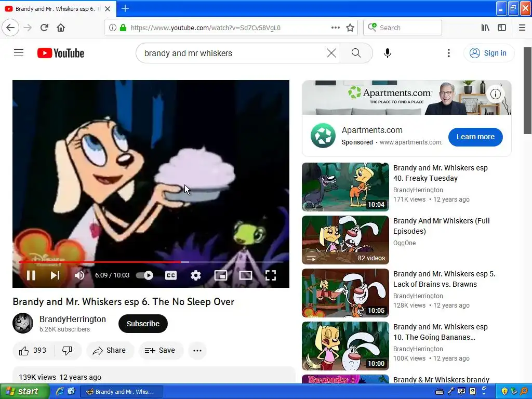
Task: Enable miniplayer mode
Action: (221, 275)
